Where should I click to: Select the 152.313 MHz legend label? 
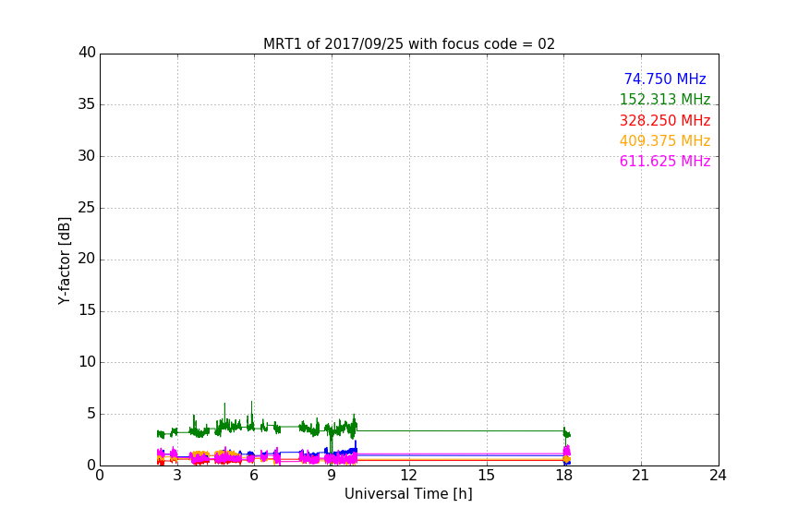[x=665, y=99]
